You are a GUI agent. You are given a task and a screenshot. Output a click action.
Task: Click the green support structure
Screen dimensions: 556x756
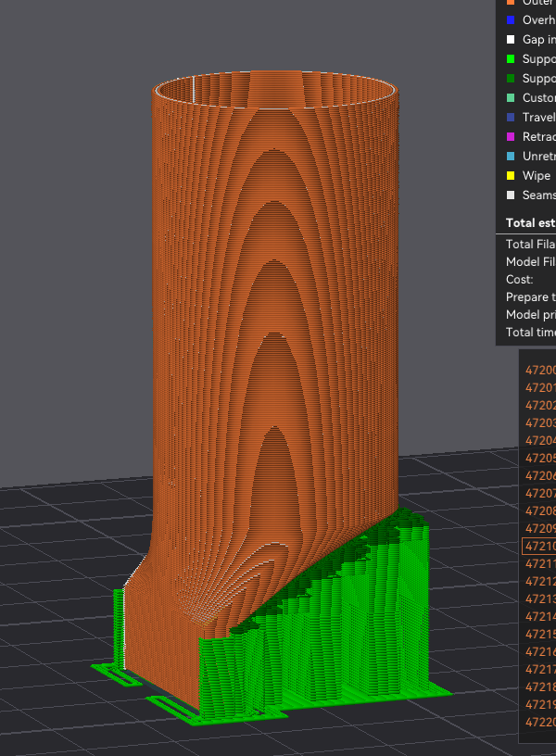coord(337,641)
